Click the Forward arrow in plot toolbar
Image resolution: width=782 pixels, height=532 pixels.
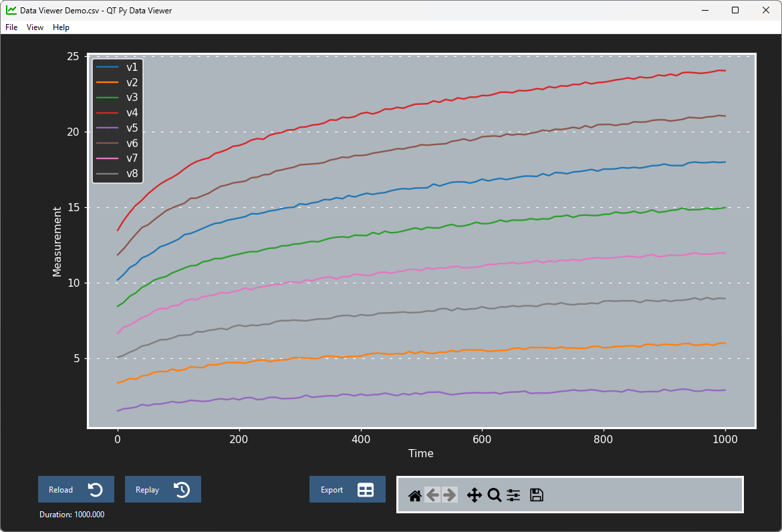pos(449,495)
